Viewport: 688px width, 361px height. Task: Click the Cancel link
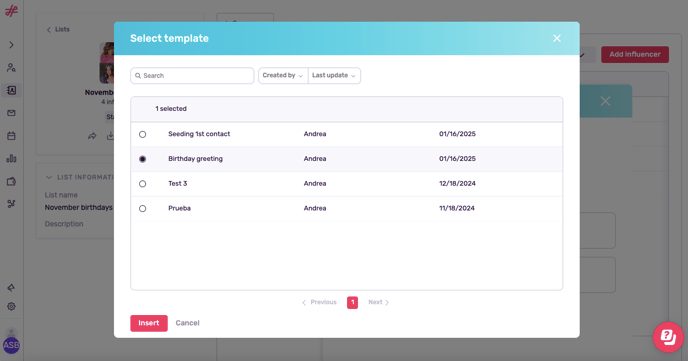[187, 323]
